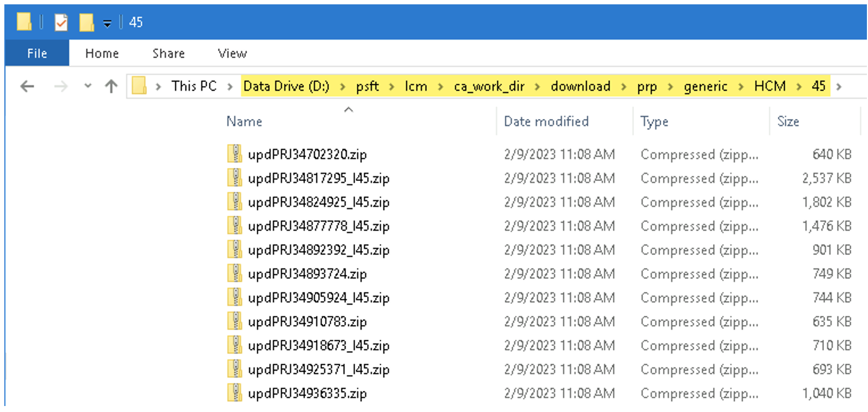Click the zip icon for updPRJ34936335.zip
Image resolution: width=868 pixels, height=412 pixels.
234,393
